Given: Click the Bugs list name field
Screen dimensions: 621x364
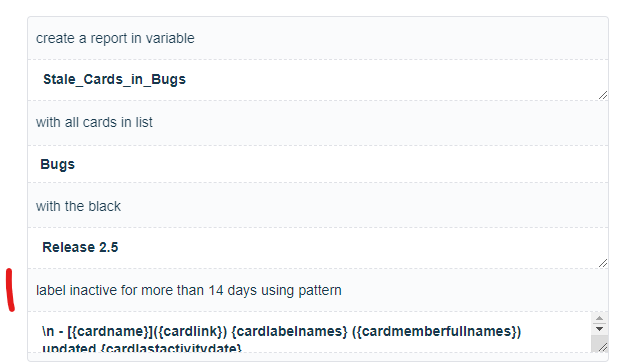Looking at the screenshot, I should pos(318,164).
